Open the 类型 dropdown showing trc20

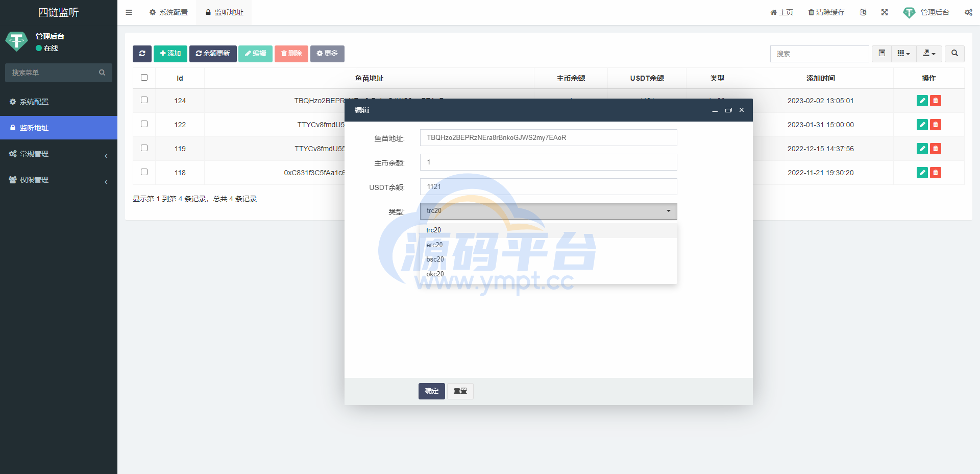click(548, 211)
